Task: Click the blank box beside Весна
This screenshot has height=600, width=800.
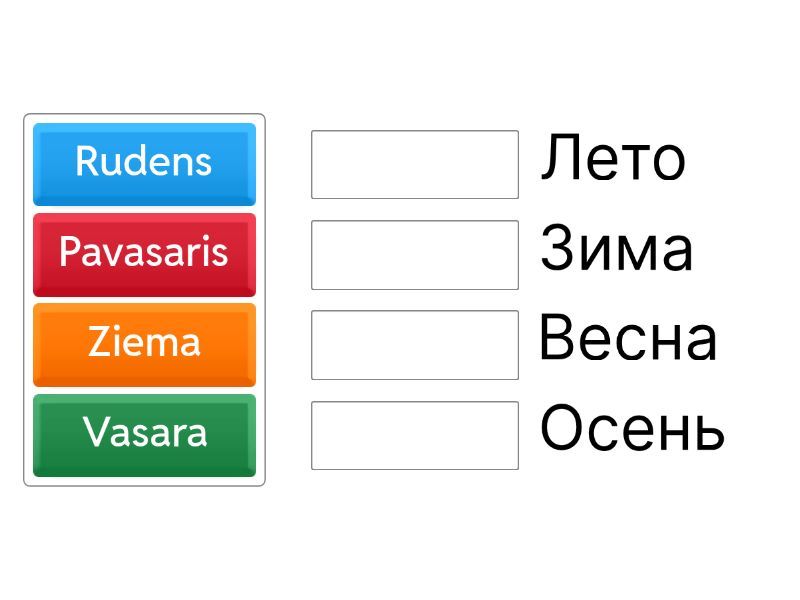Action: coord(414,345)
